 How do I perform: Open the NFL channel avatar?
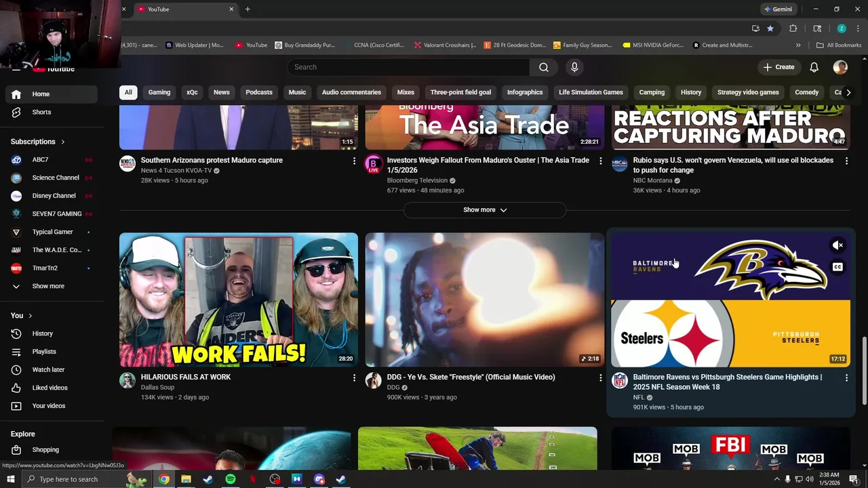pyautogui.click(x=620, y=380)
